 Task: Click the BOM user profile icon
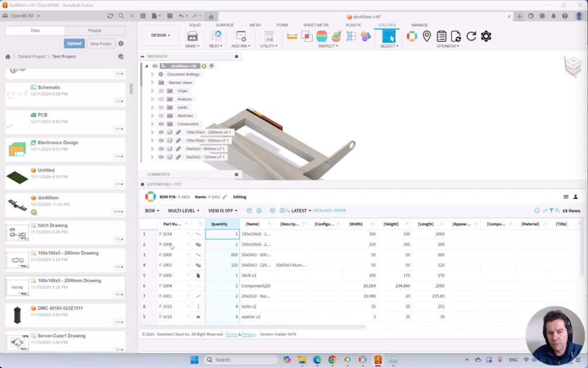point(575,197)
